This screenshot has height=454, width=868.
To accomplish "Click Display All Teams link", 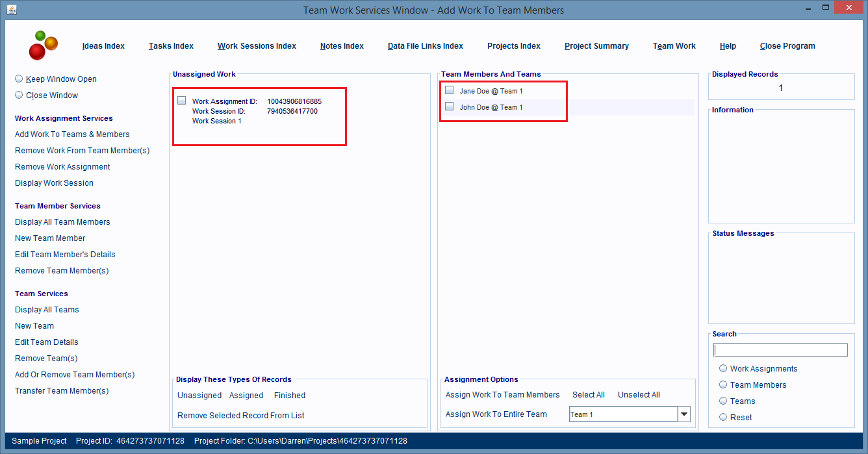I will pos(47,310).
